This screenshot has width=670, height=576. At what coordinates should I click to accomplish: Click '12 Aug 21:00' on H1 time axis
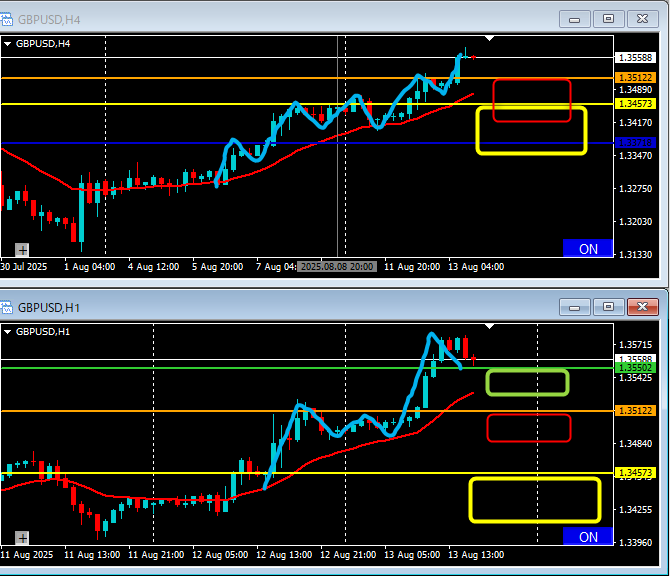348,555
